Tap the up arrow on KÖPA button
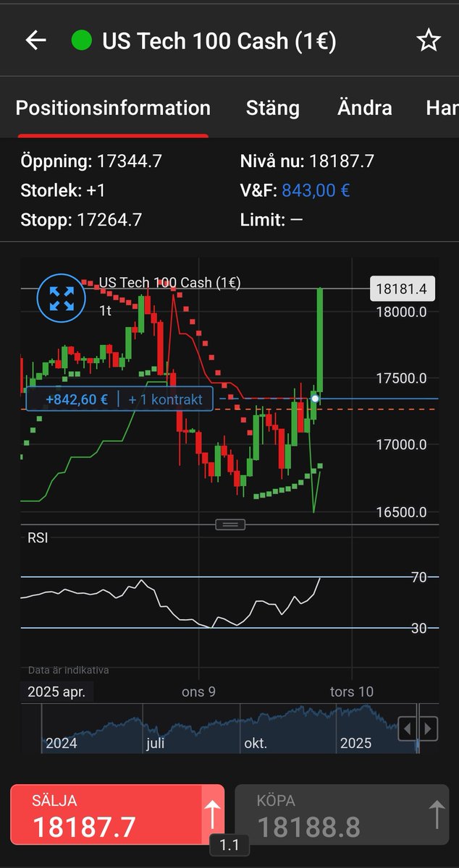459x868 pixels. coord(437,814)
